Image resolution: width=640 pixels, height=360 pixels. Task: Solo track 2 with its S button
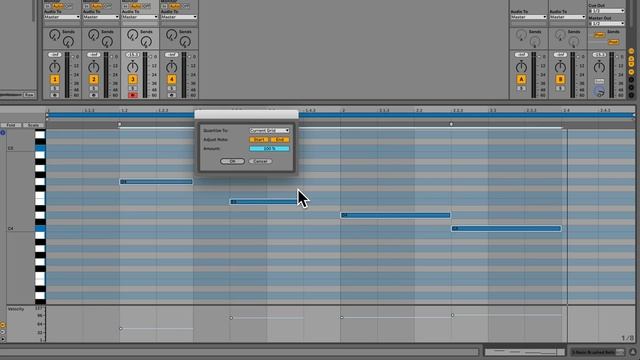pyautogui.click(x=93, y=88)
